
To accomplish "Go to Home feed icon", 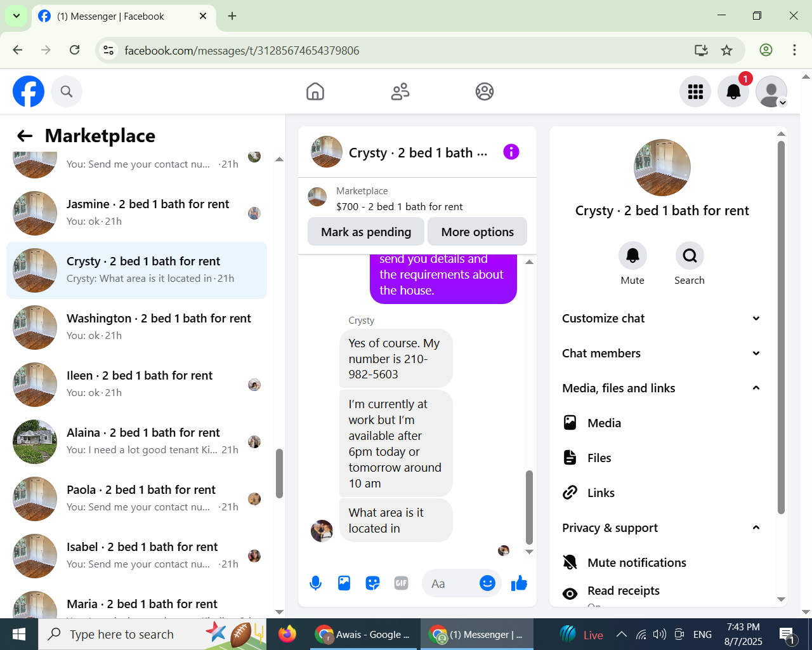I will coord(315,91).
